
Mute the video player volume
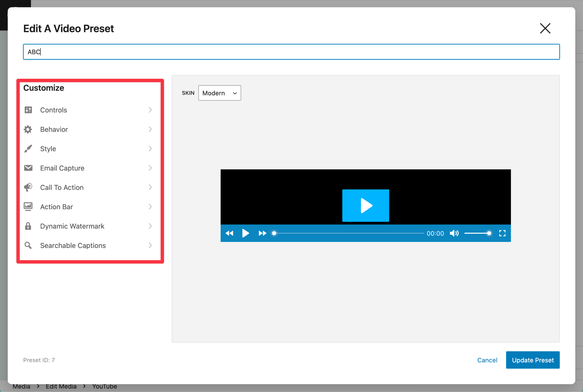pyautogui.click(x=454, y=233)
